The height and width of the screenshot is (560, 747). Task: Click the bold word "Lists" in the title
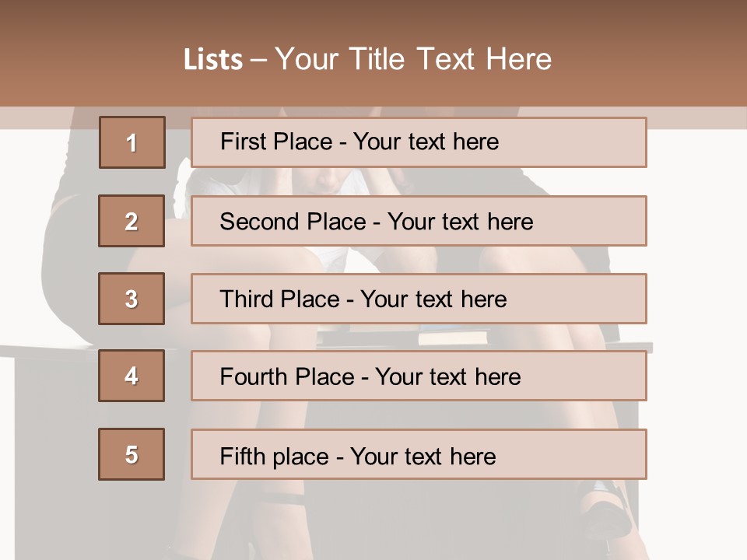tap(212, 60)
